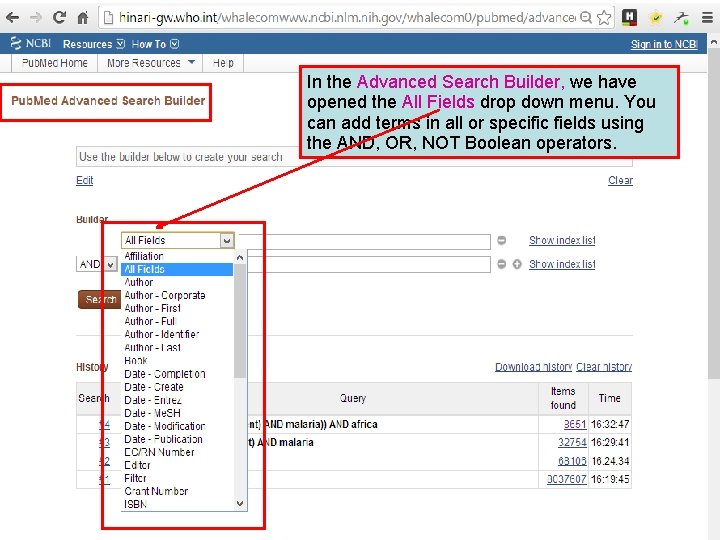The width and height of the screenshot is (720, 540).
Task: Click the second Show index list link
Action: click(562, 264)
